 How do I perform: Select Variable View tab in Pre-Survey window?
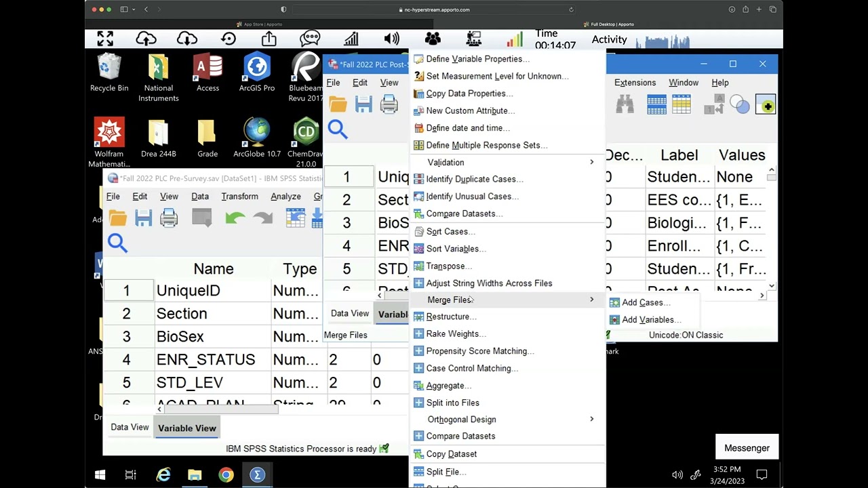187,428
